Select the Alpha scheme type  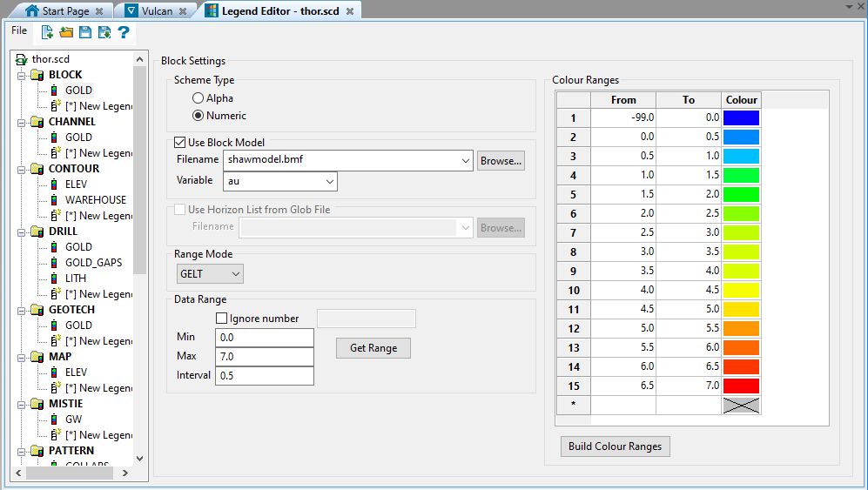point(198,98)
